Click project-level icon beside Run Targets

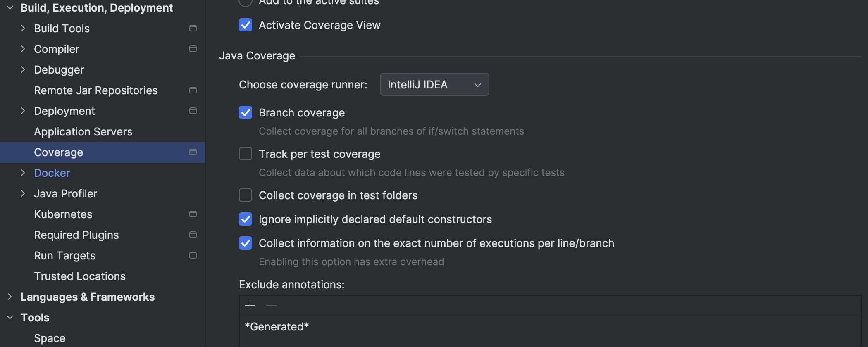click(x=193, y=255)
